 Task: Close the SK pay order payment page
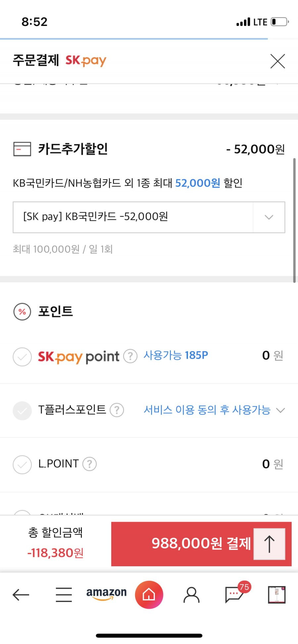[277, 61]
